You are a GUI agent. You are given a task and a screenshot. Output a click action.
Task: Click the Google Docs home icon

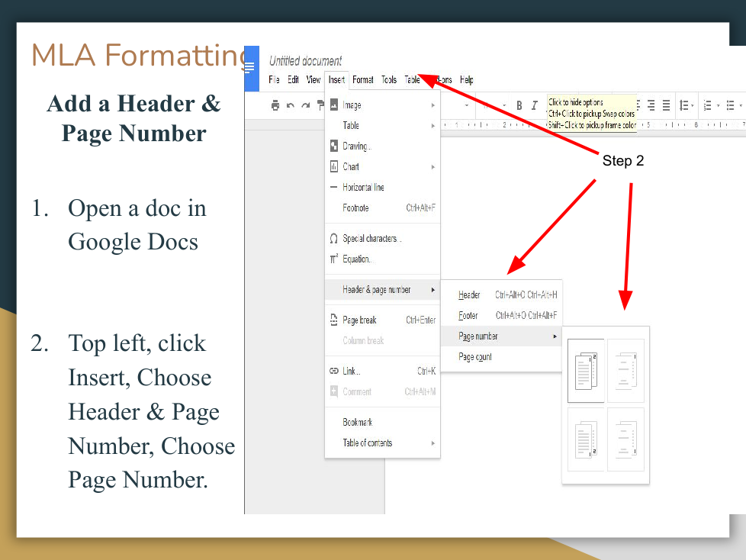(250, 69)
